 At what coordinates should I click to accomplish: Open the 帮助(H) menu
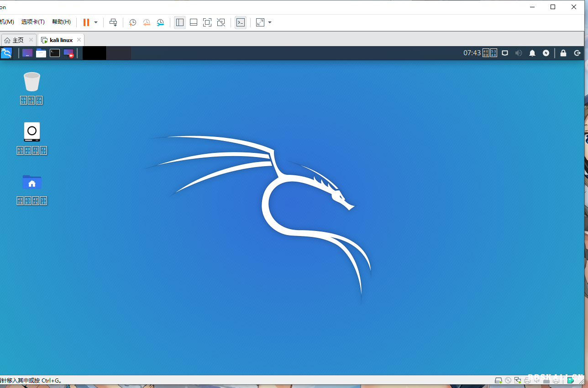pos(61,22)
